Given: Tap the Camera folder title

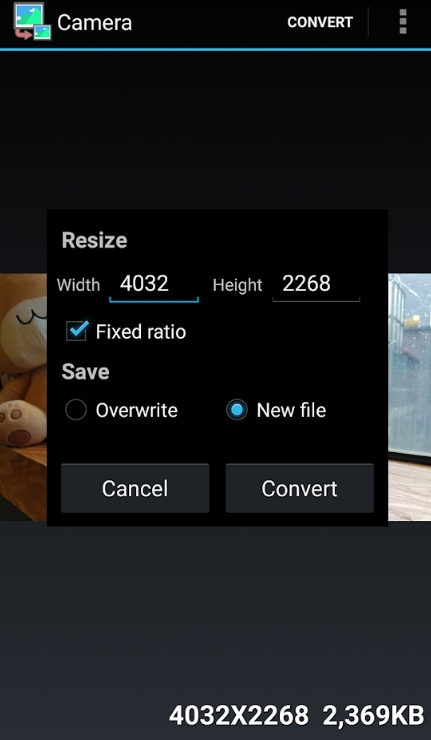Looking at the screenshot, I should [x=94, y=22].
